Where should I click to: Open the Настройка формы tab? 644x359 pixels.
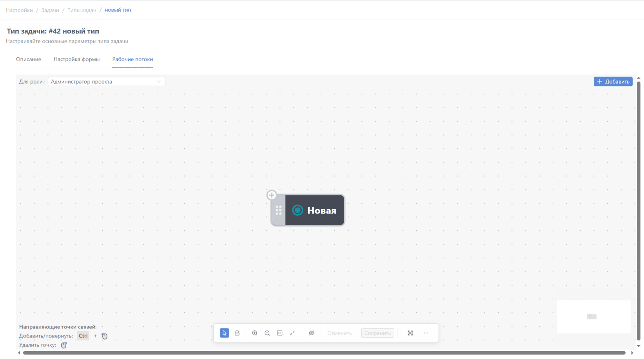tap(77, 59)
